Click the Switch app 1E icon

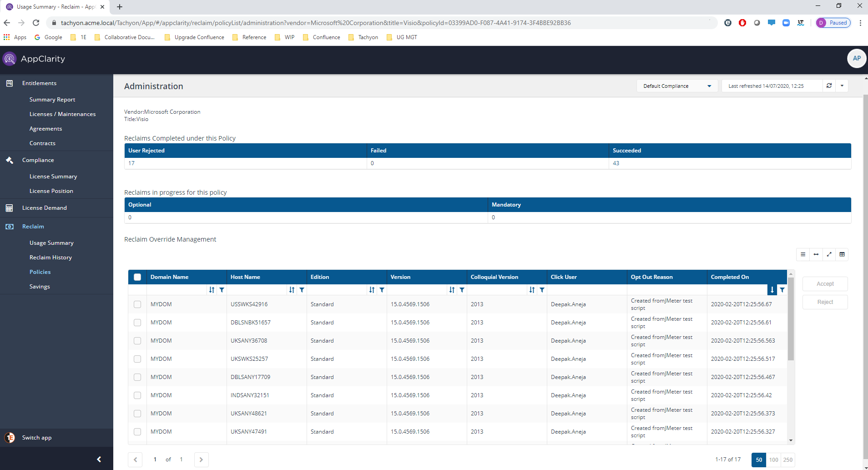pyautogui.click(x=10, y=438)
